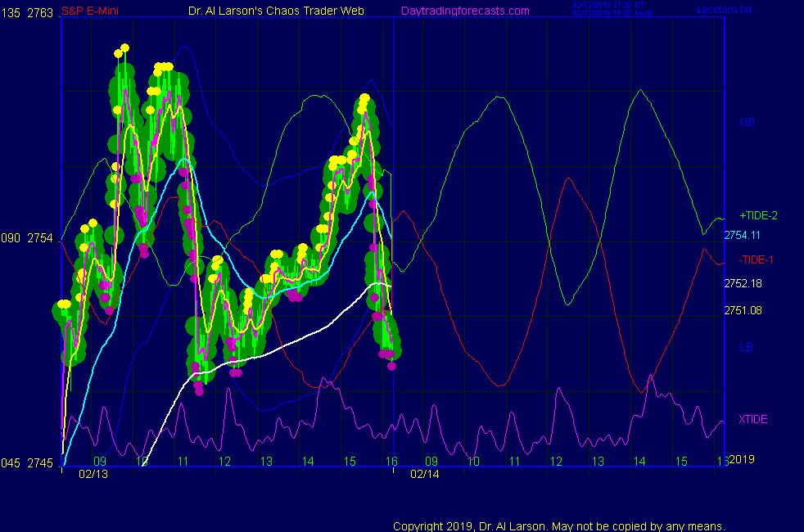Click the Dr. Al Larson's Chaos Trader Web heading
The image size is (804, 532).
coord(276,11)
